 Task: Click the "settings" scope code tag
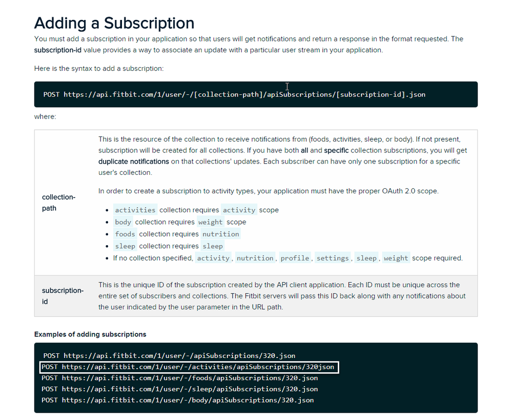point(332,258)
